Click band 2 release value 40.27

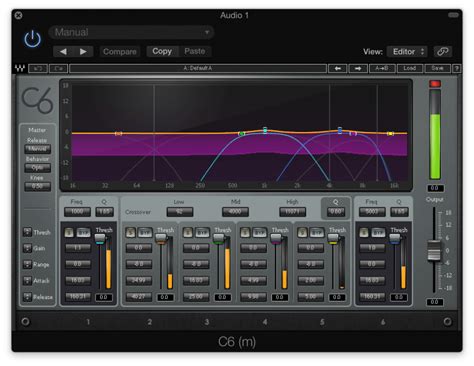pos(139,297)
